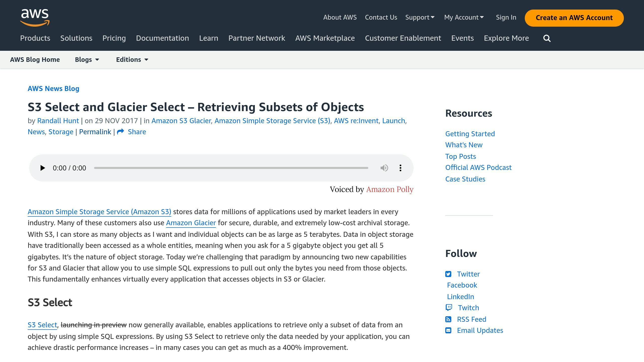Open the S3 Select inline link

point(42,325)
